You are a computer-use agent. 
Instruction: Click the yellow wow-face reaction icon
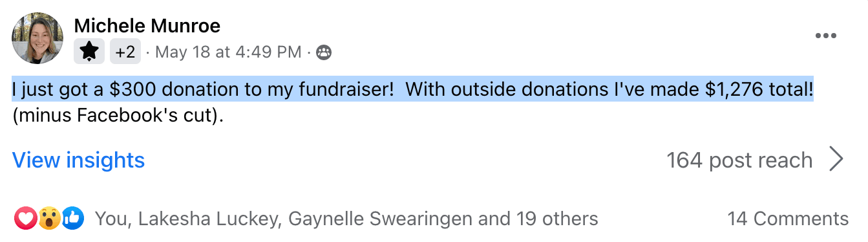pyautogui.click(x=49, y=219)
